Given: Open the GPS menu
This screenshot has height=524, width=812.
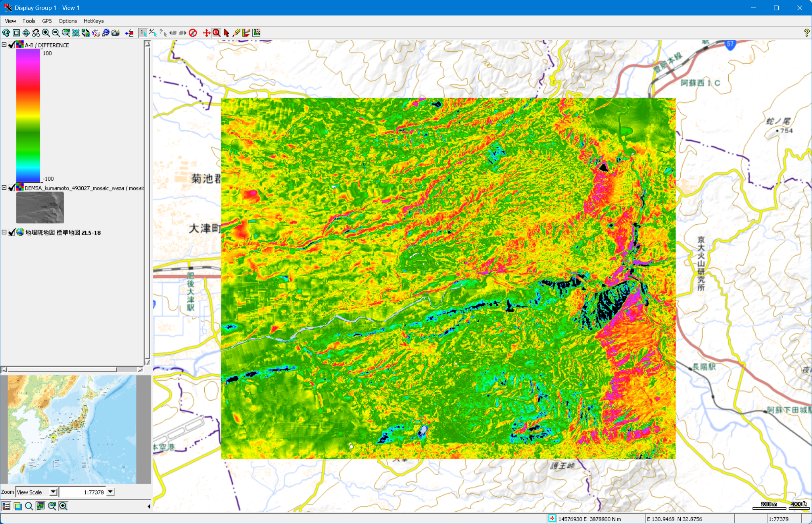Looking at the screenshot, I should pyautogui.click(x=47, y=21).
